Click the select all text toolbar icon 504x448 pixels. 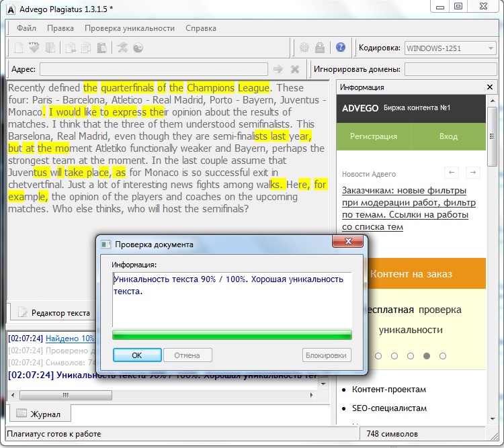click(x=50, y=48)
